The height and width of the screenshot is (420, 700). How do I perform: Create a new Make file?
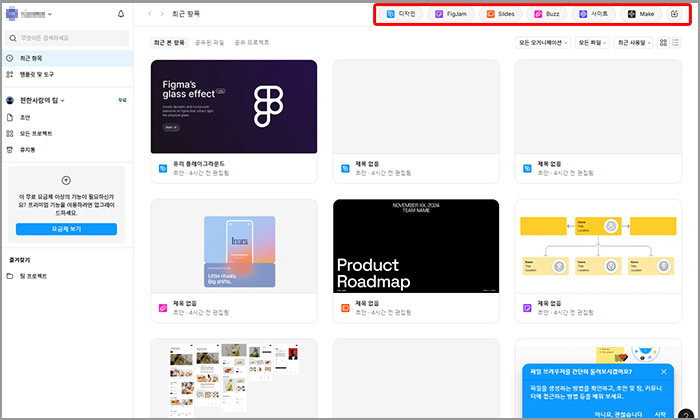click(x=641, y=14)
